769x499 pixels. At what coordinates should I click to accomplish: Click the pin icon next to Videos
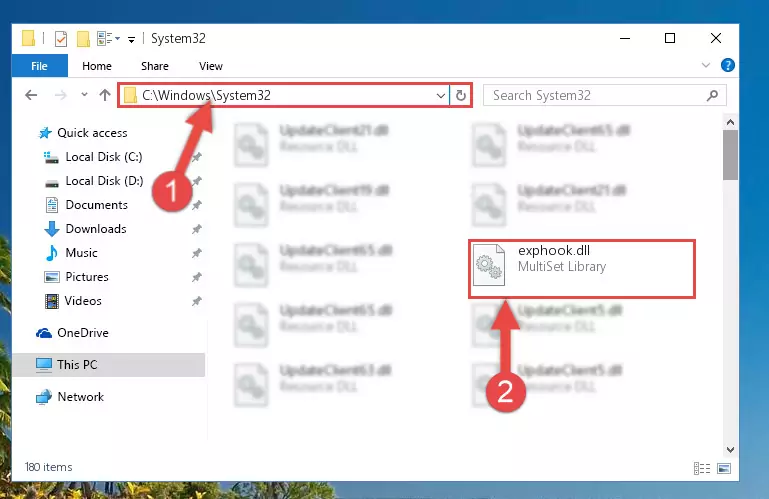197,301
